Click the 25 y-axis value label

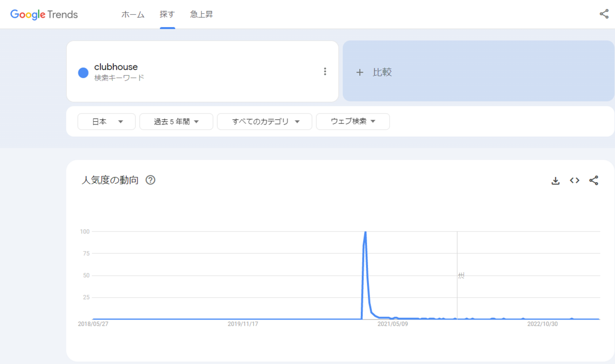pyautogui.click(x=87, y=297)
